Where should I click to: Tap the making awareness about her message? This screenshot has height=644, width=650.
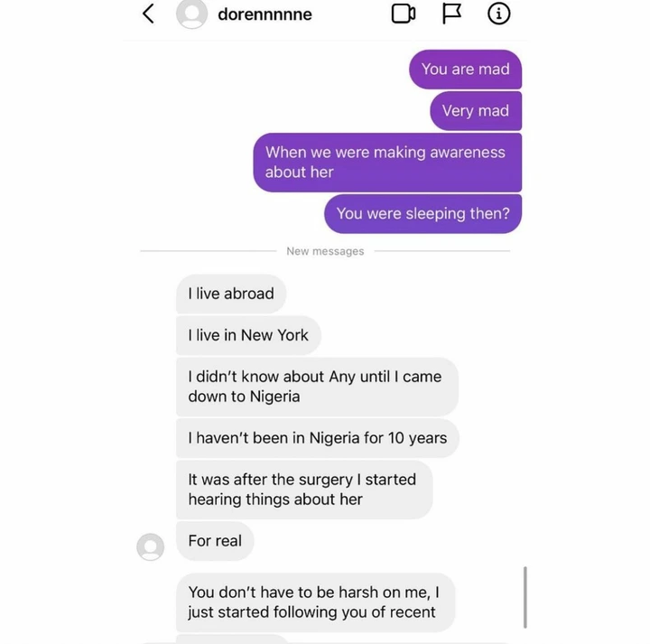coord(387,163)
